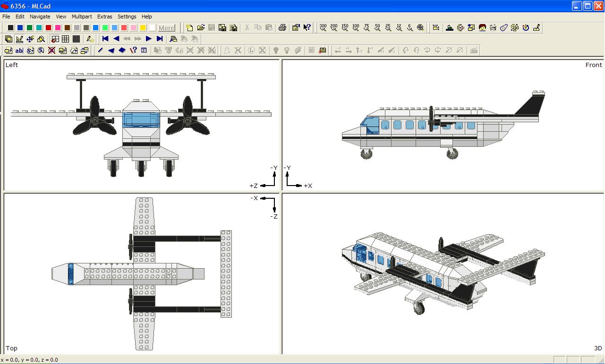Click the airplane in the Front view pane

tap(443, 125)
